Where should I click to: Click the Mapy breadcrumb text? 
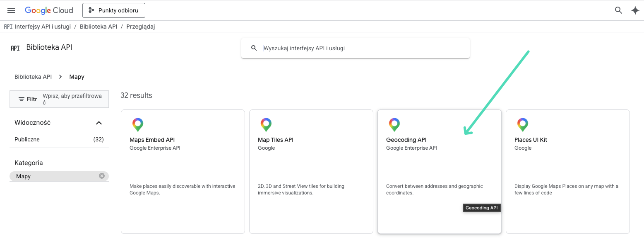[77, 77]
